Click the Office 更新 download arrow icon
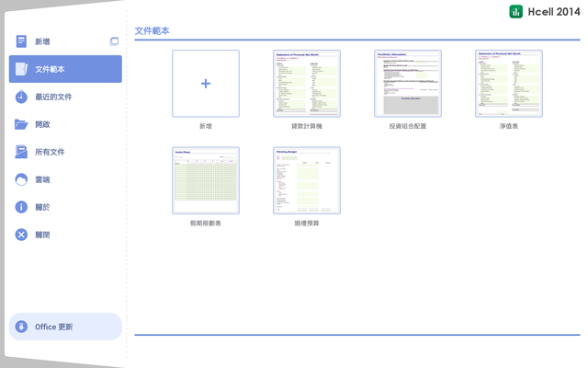 point(21,327)
